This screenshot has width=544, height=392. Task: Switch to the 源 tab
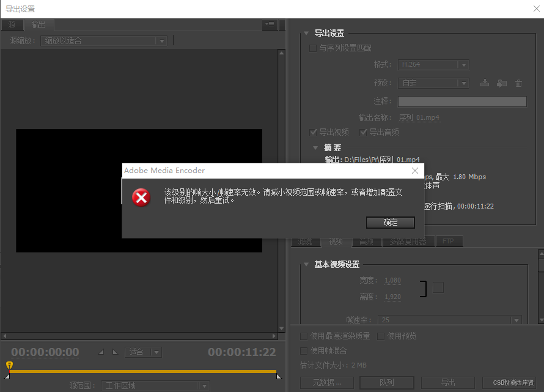point(12,24)
